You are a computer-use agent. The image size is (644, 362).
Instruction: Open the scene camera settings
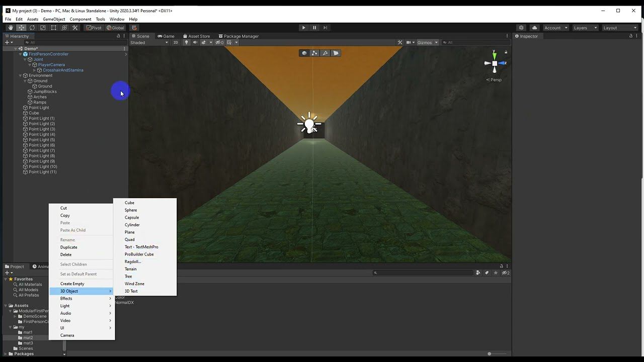click(410, 42)
